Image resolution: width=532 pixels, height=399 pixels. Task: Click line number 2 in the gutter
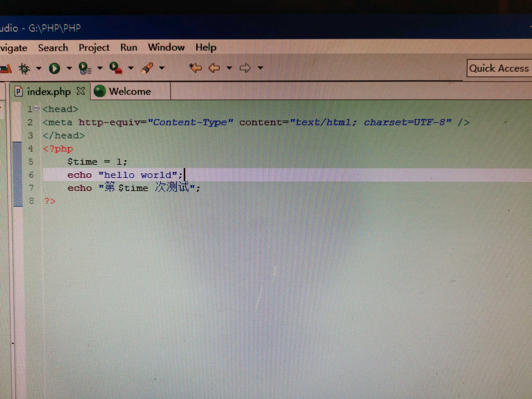coord(30,122)
